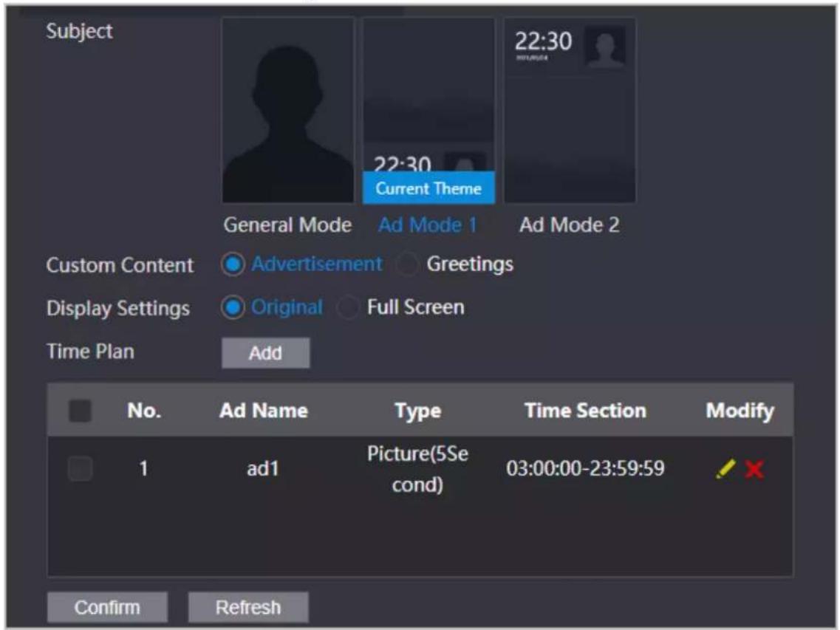Confirm the settings
840x630 pixels.
[x=107, y=608]
